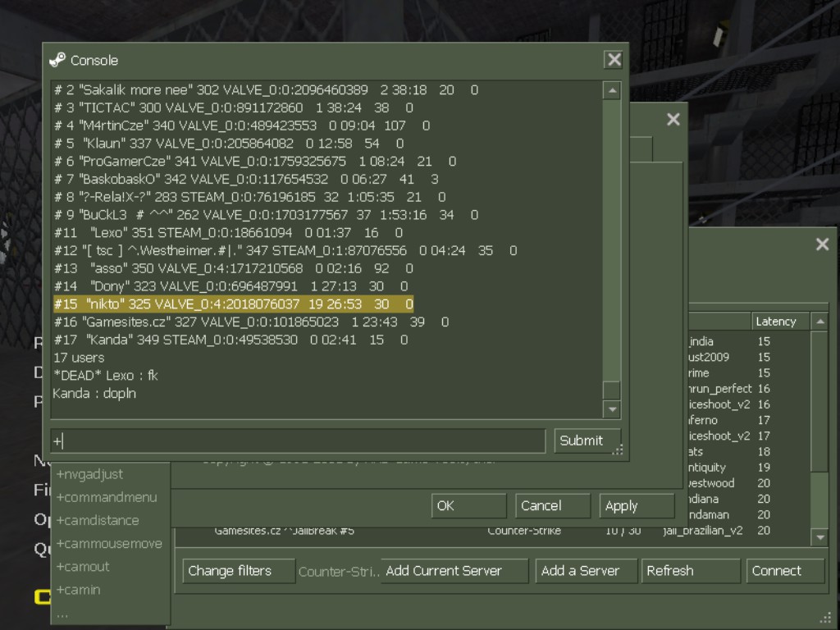The width and height of the screenshot is (840, 630).
Task: Click the "BaskobaskO" player line
Action: [x=246, y=179]
